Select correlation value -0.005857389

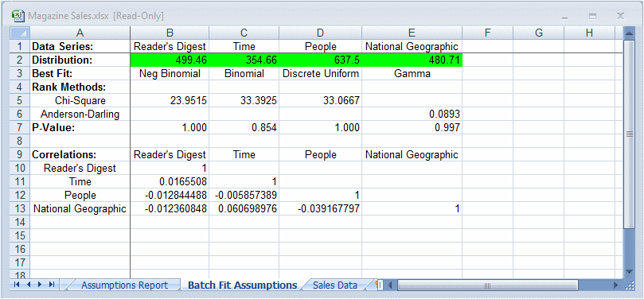[x=244, y=196]
